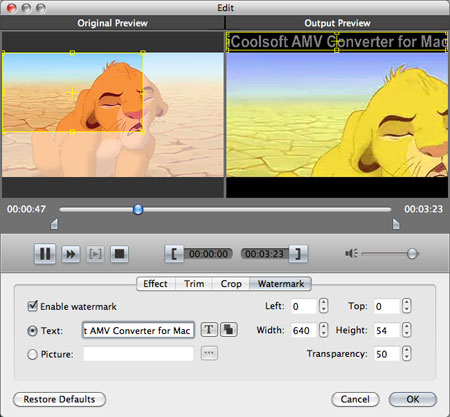
Task: Click Restore Defaults button
Action: coord(59,399)
